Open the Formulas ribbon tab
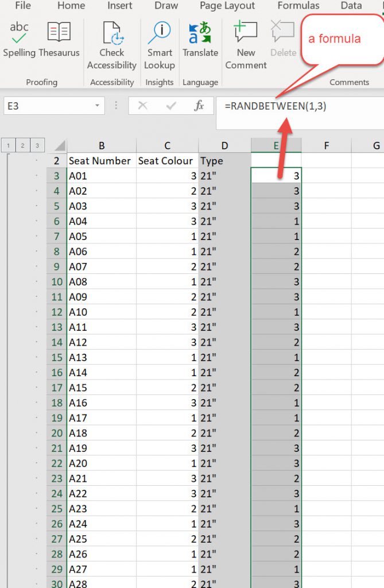Viewport: 384px width, 588px height. point(298,6)
